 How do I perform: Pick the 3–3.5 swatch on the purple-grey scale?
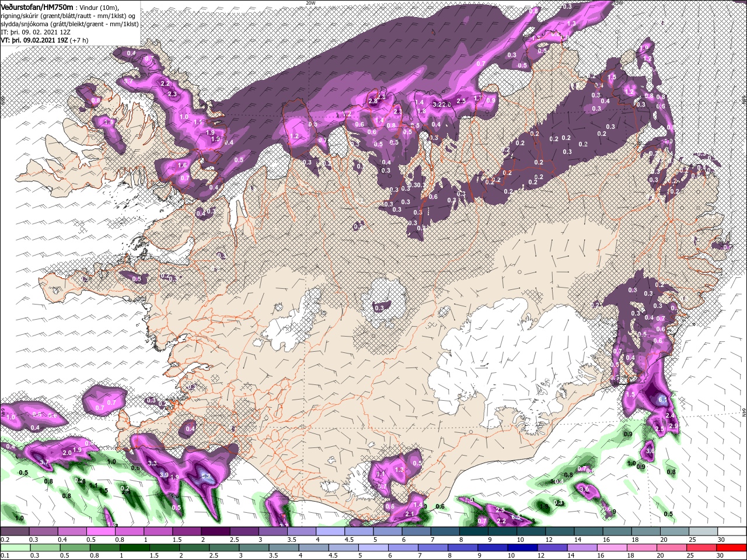273,531
